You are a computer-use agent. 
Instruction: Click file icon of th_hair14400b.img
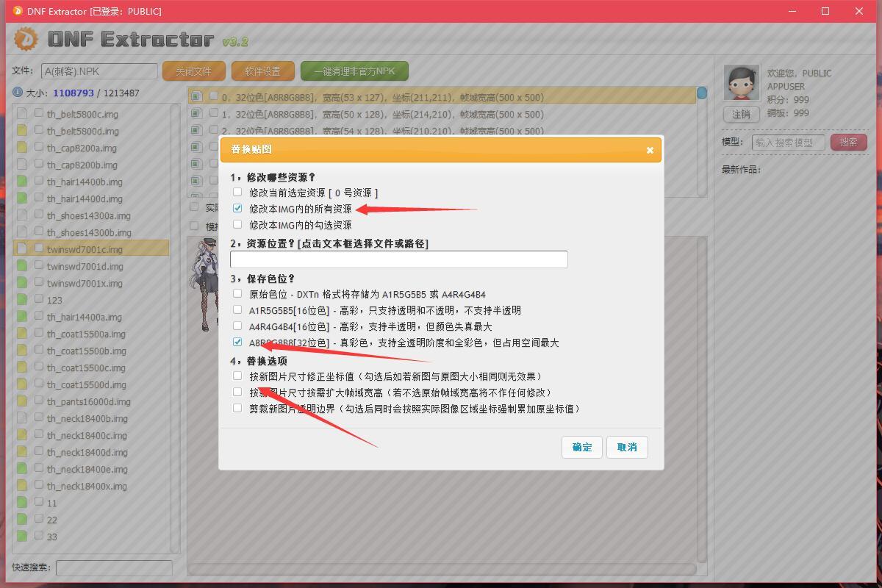click(22, 182)
